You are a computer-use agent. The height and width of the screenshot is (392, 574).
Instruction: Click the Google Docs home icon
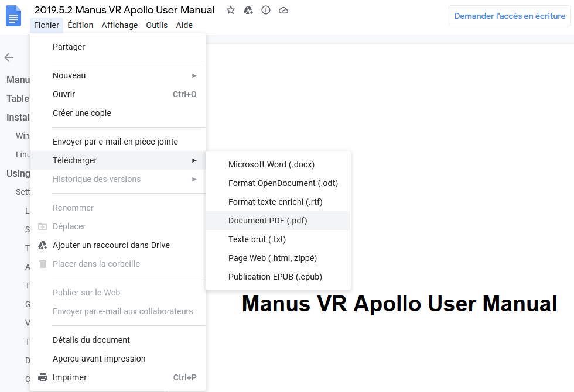pos(13,16)
